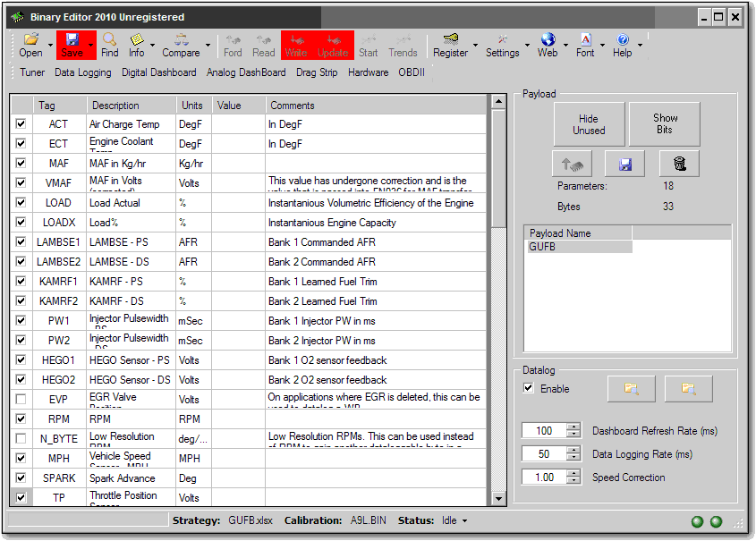Viewport: 756px width, 541px height.
Task: Toggle the Datalog Enable checkbox
Action: pos(529,388)
